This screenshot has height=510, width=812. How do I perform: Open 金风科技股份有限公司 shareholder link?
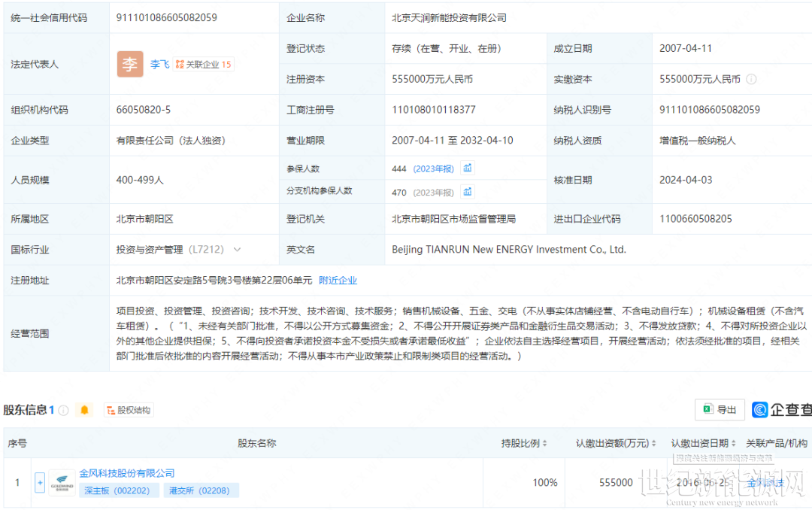click(x=127, y=472)
